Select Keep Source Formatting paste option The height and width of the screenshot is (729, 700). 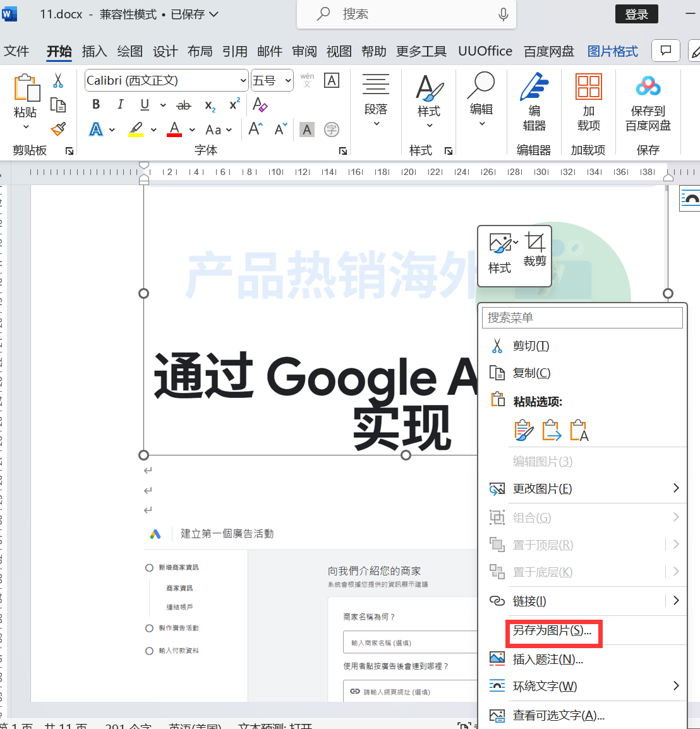click(x=524, y=430)
